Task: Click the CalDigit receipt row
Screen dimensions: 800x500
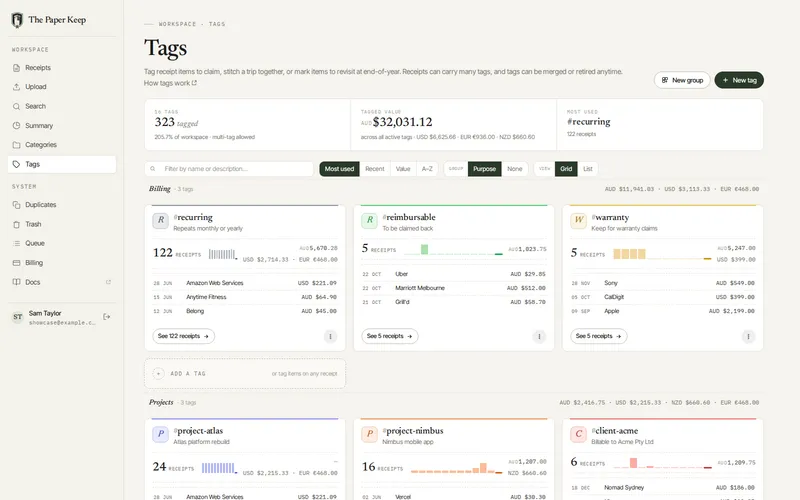Action: 663,297
